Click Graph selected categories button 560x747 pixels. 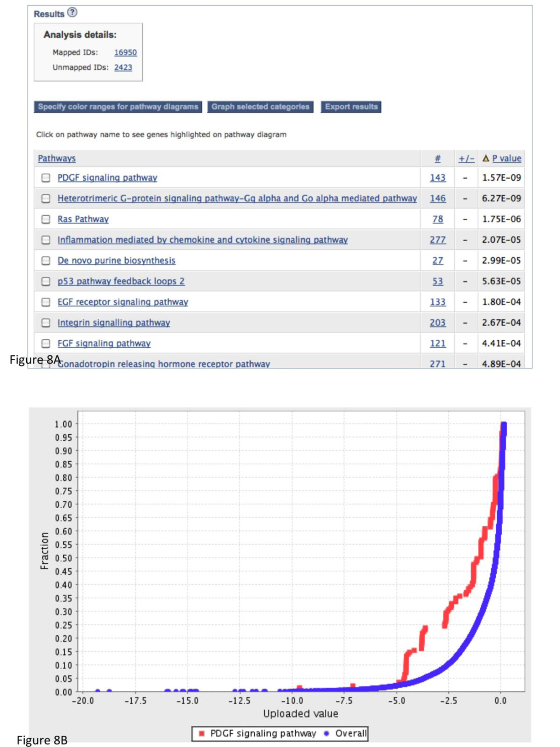260,107
